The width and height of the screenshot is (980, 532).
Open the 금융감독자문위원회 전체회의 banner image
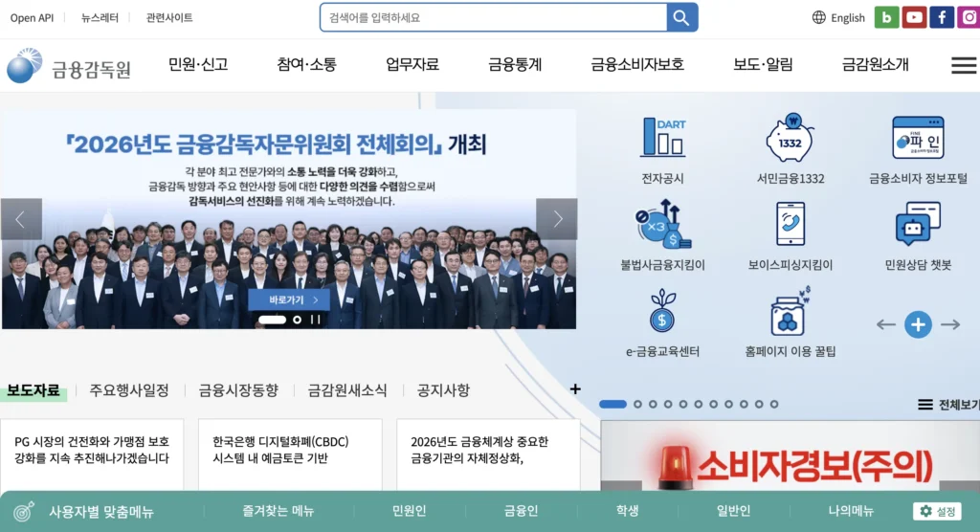[289, 219]
